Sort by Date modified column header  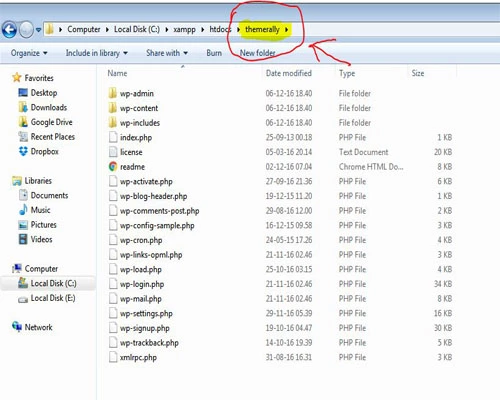point(289,73)
